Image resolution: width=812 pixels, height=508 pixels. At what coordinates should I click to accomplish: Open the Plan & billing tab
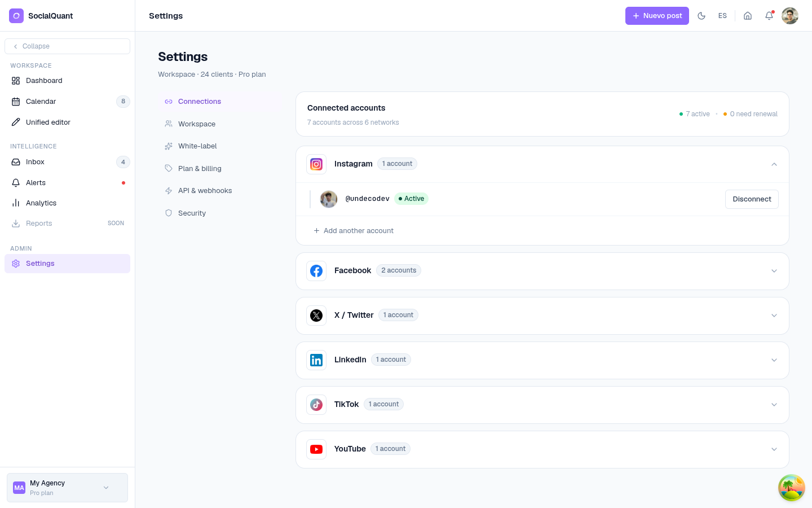(x=220, y=169)
